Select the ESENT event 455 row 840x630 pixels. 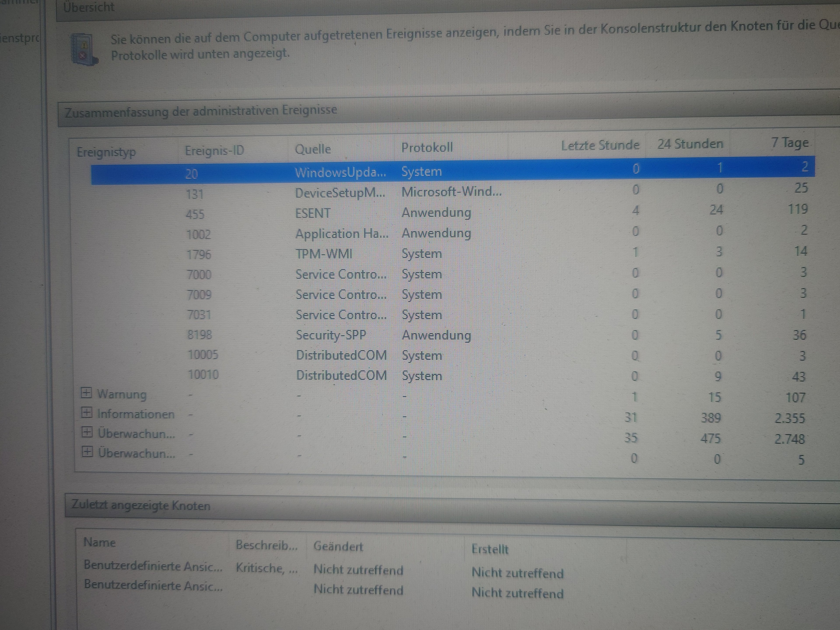(x=313, y=213)
